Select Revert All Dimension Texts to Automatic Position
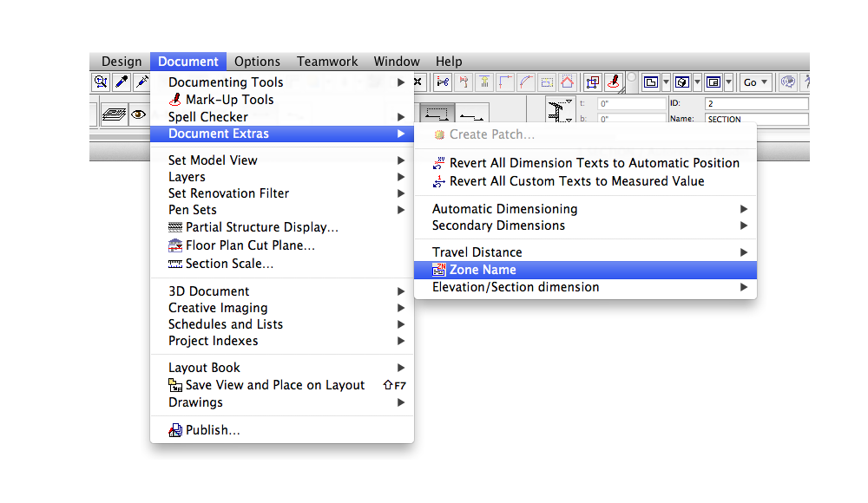This screenshot has height=503, width=868. click(594, 163)
